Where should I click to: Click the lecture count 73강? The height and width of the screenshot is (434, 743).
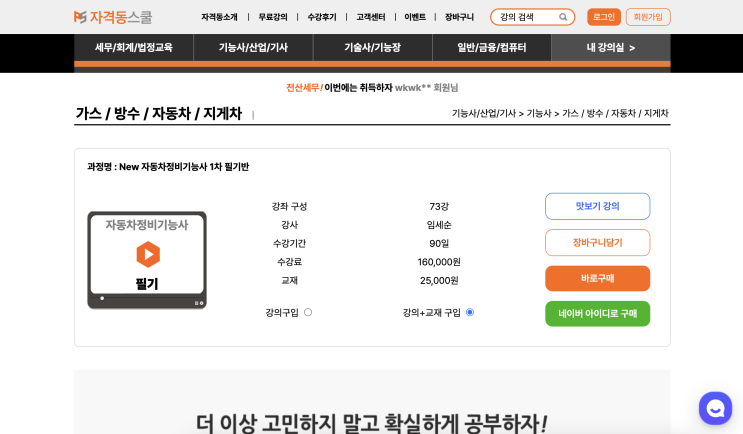click(439, 207)
